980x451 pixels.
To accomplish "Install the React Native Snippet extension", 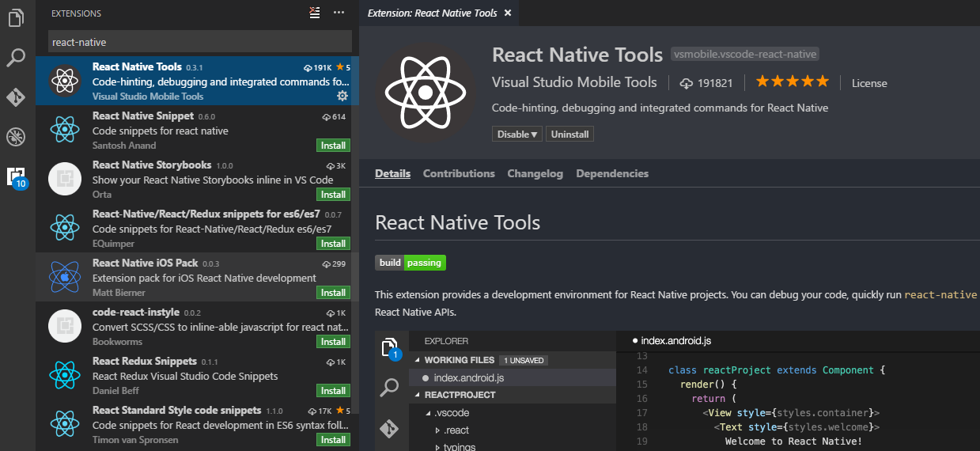I will (x=333, y=146).
